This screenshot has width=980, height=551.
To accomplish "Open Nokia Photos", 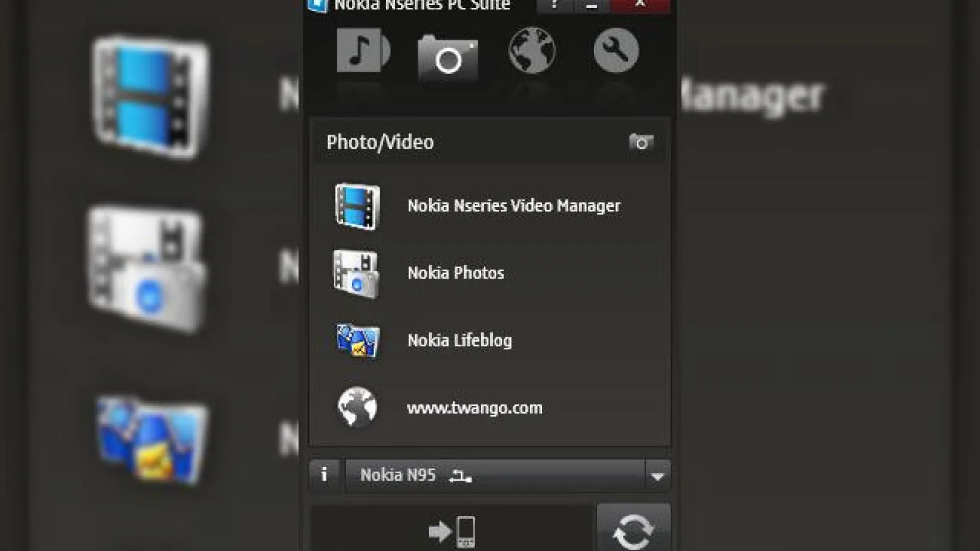I will [456, 273].
